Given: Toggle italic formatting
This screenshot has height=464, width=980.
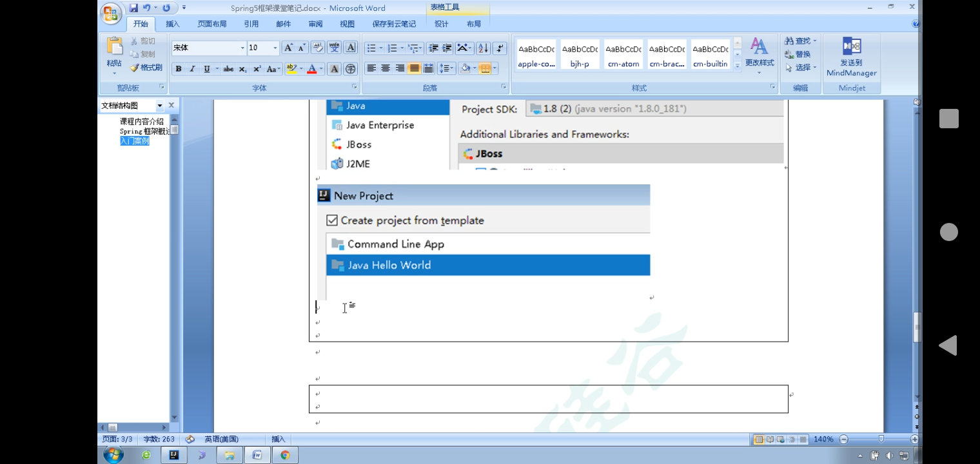Looking at the screenshot, I should [x=192, y=69].
